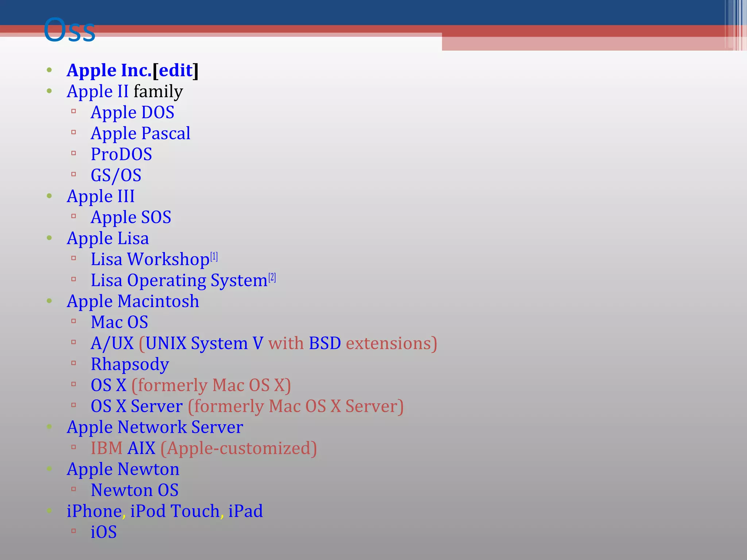Open the 'Apple SOS' link
This screenshot has height=560, width=747.
pos(131,218)
